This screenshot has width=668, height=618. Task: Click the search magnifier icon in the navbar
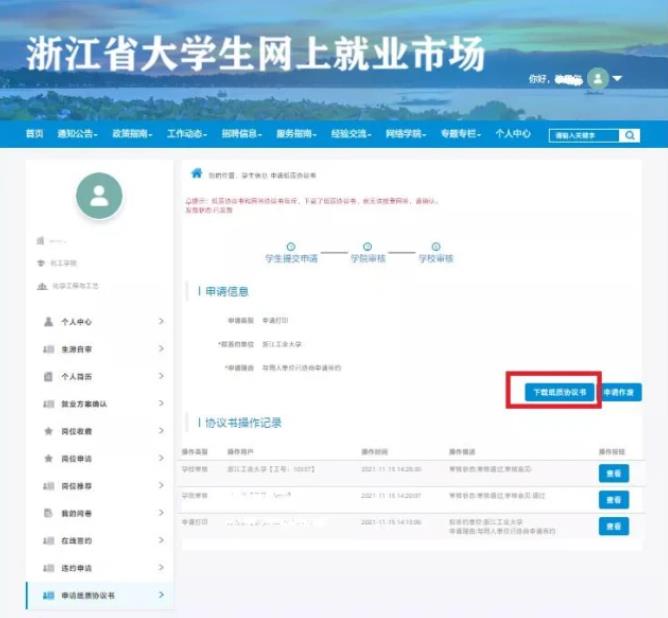pyautogui.click(x=629, y=135)
